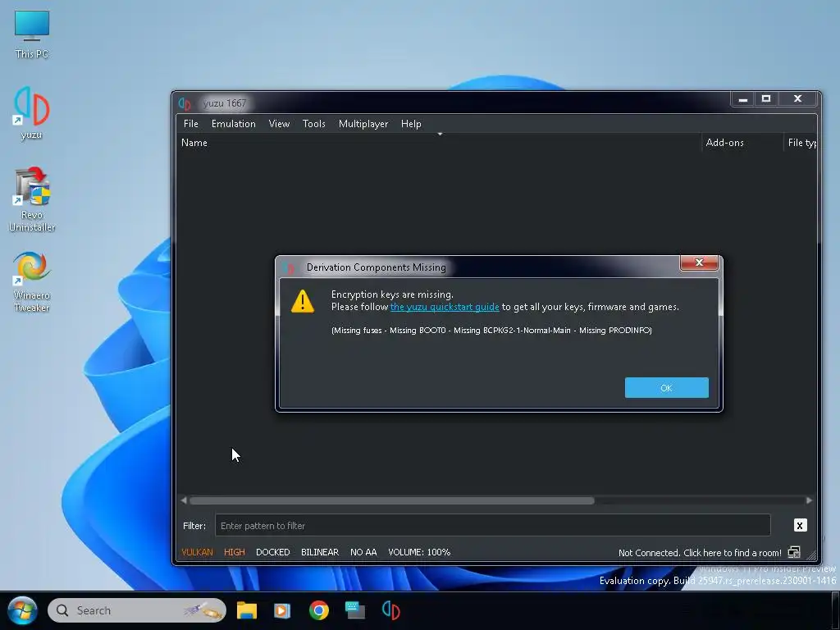Switch to yuzu from the taskbar
Image resolution: width=840 pixels, height=630 pixels.
pos(391,610)
